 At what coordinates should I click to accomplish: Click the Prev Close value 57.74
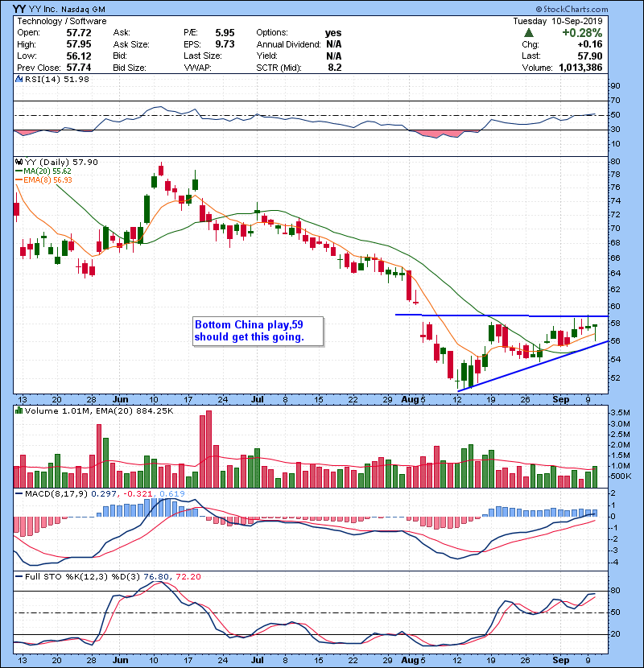pos(79,68)
